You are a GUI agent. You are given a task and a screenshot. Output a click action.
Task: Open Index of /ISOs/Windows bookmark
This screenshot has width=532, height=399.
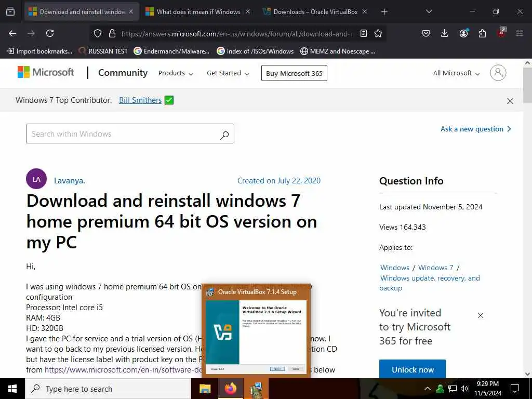[256, 51]
